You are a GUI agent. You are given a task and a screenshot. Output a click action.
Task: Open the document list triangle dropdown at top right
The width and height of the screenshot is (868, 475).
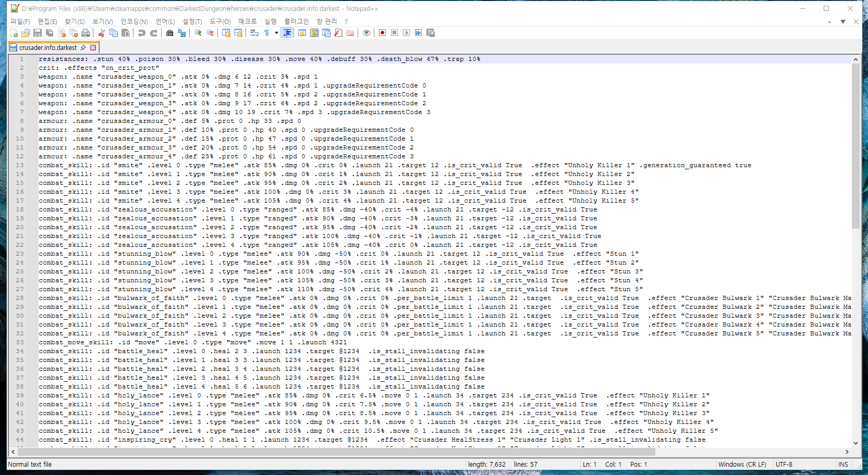(843, 22)
